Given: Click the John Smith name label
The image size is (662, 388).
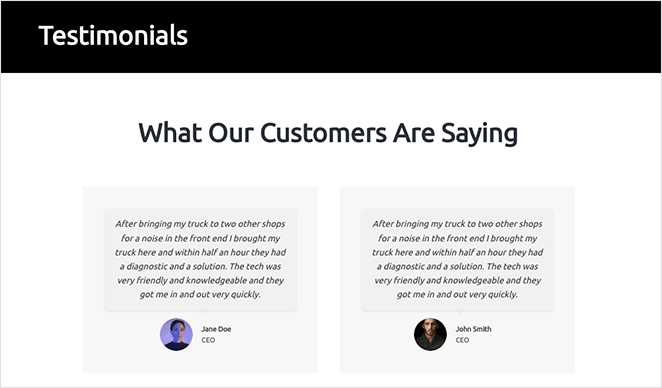Looking at the screenshot, I should click(473, 329).
